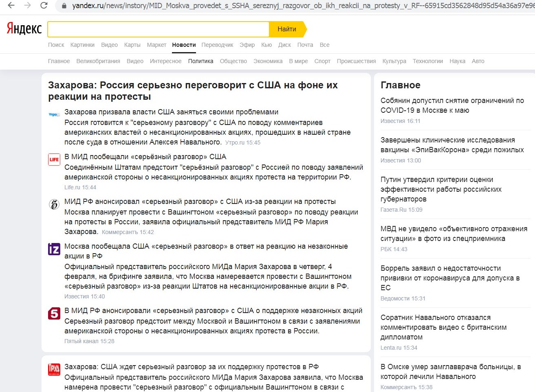Click the browser forward arrow

click(x=27, y=6)
